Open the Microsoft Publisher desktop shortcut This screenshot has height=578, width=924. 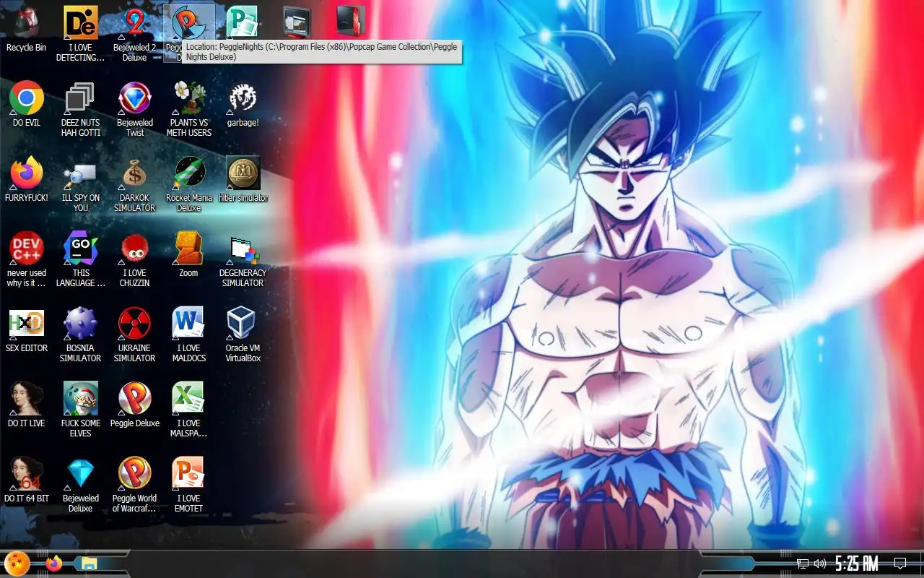pos(243,22)
